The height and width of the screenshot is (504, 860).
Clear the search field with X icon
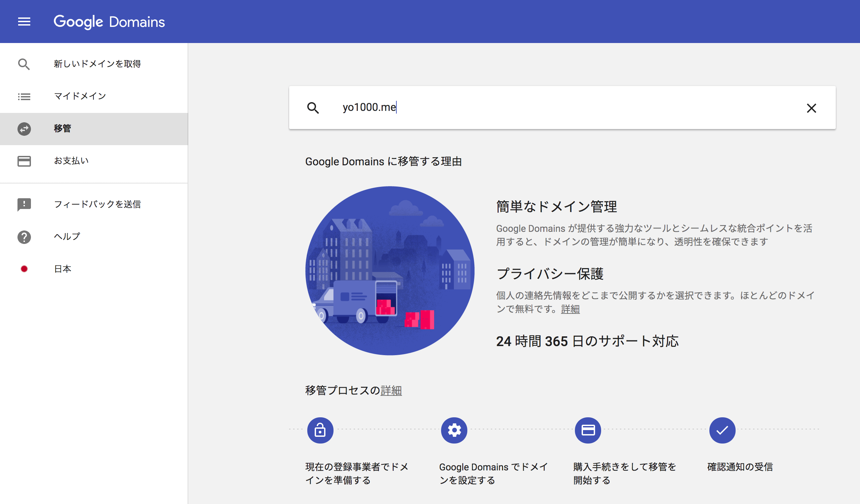811,108
